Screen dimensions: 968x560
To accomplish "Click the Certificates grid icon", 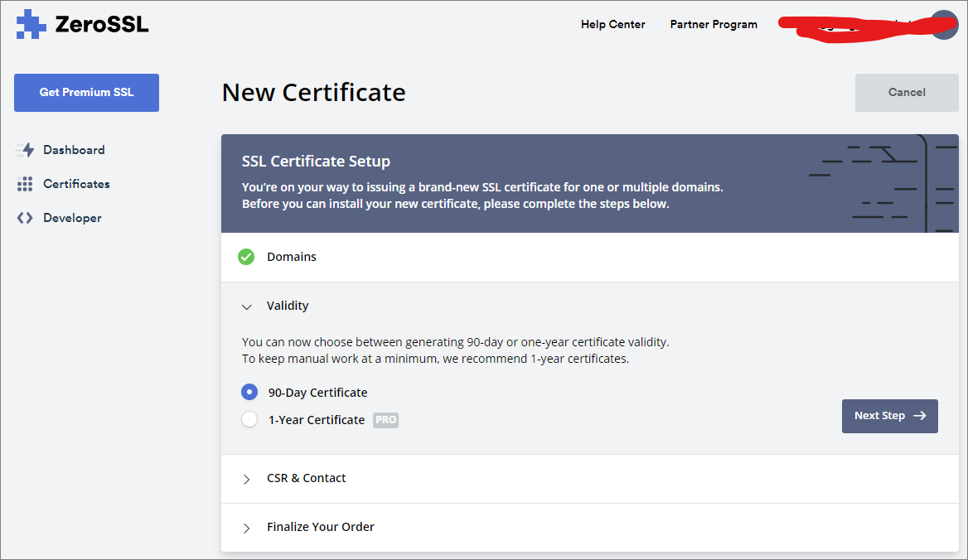I will pos(25,184).
